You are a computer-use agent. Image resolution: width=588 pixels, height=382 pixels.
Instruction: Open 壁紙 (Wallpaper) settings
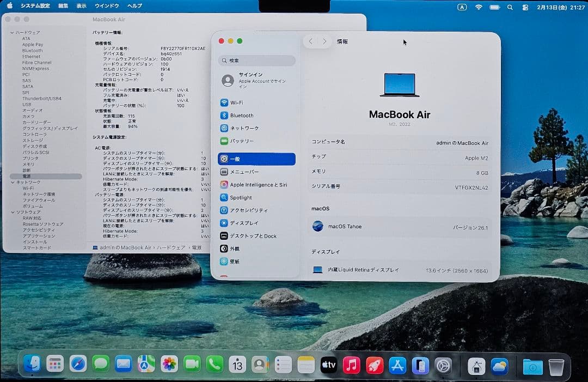(235, 261)
